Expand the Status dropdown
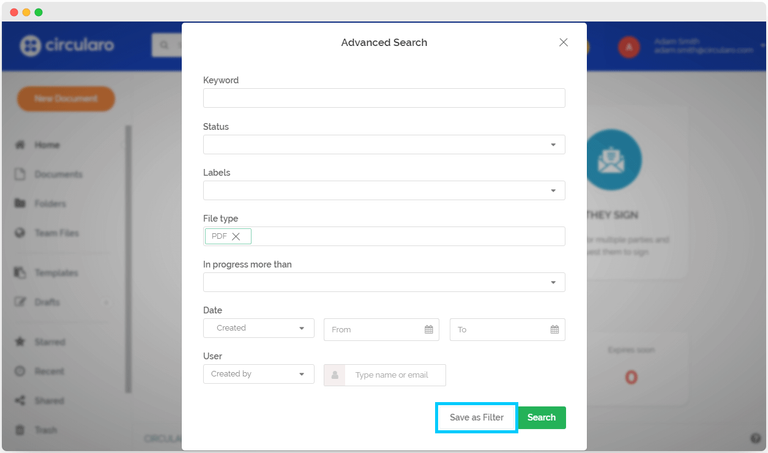Screen dimensions: 768x453 [x=384, y=145]
